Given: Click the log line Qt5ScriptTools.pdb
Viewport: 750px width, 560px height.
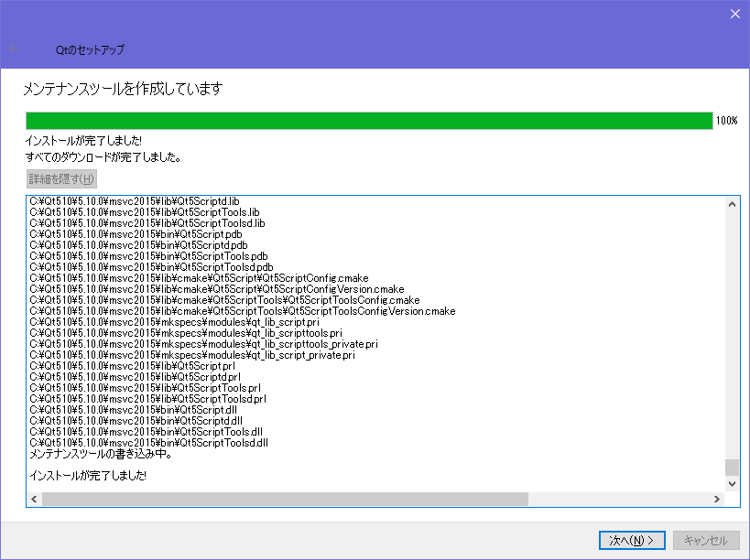Looking at the screenshot, I should 148,256.
